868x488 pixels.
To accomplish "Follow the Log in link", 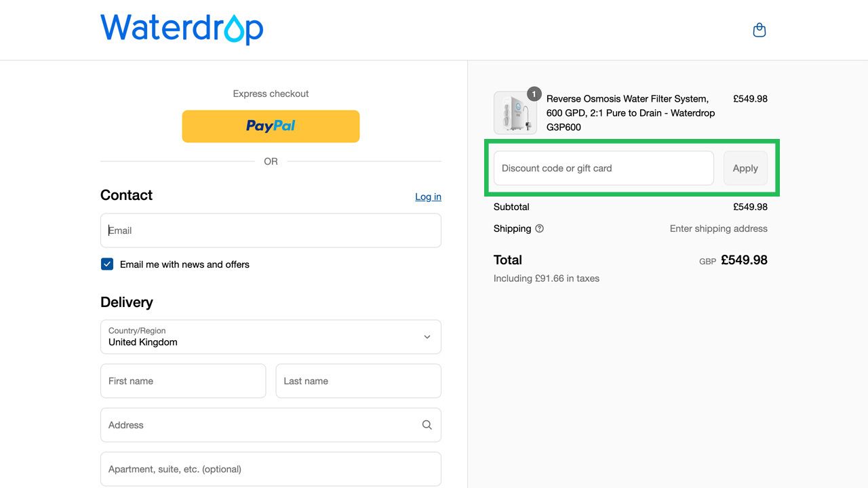I will (428, 197).
